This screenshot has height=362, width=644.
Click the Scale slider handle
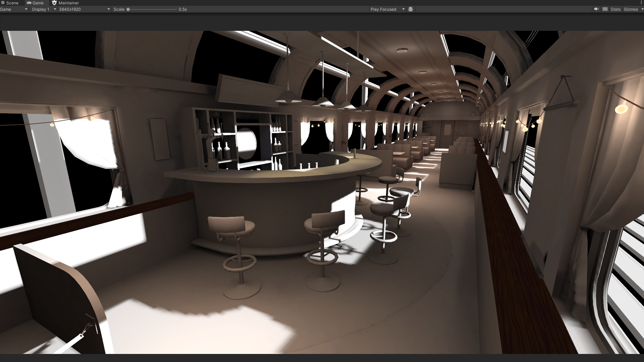128,9
